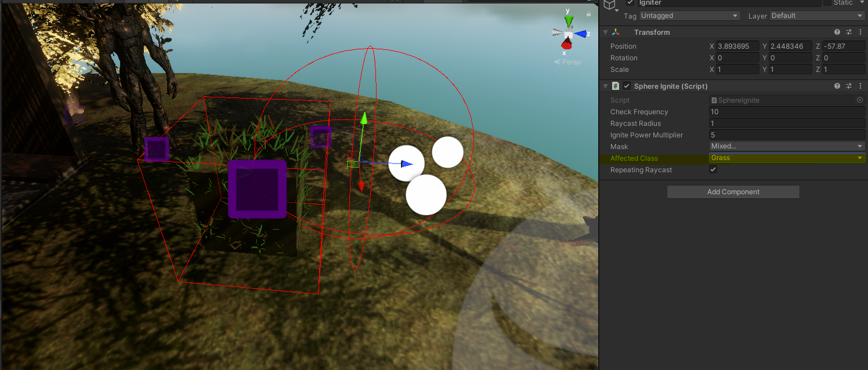The image size is (868, 370).
Task: Click Position X field 3.893695
Action: 737,46
